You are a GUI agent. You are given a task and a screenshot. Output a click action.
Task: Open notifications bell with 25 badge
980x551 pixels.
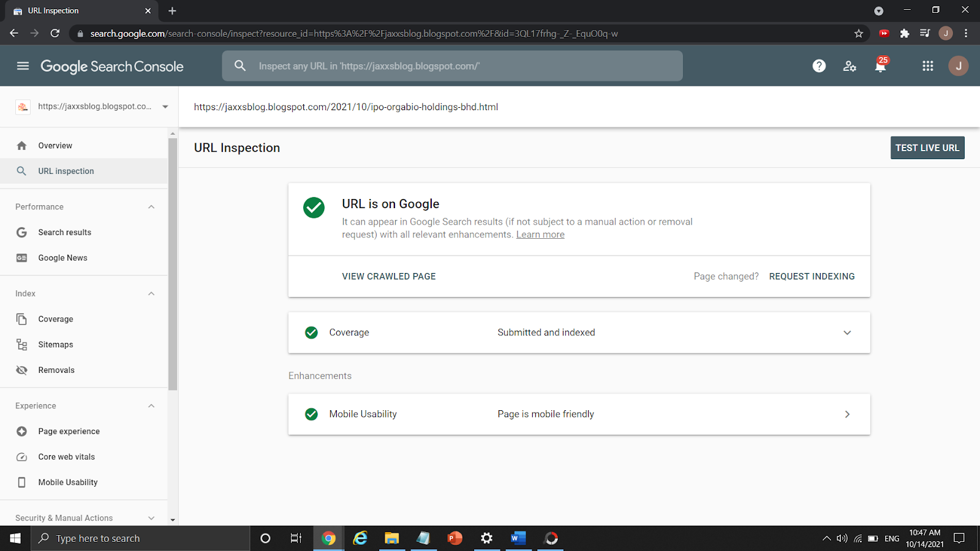881,65
